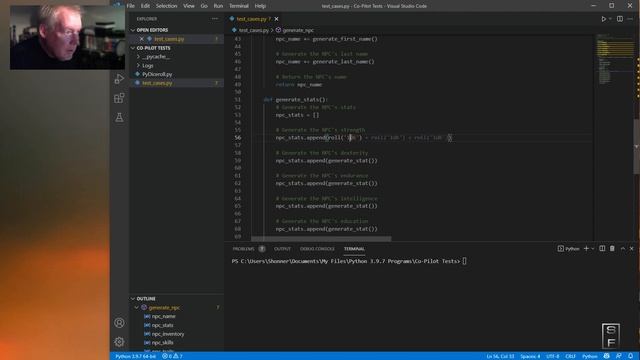Screen dimensions: 640x360
Task: Click test_cases.py in the breadcrumb
Action: (253, 30)
